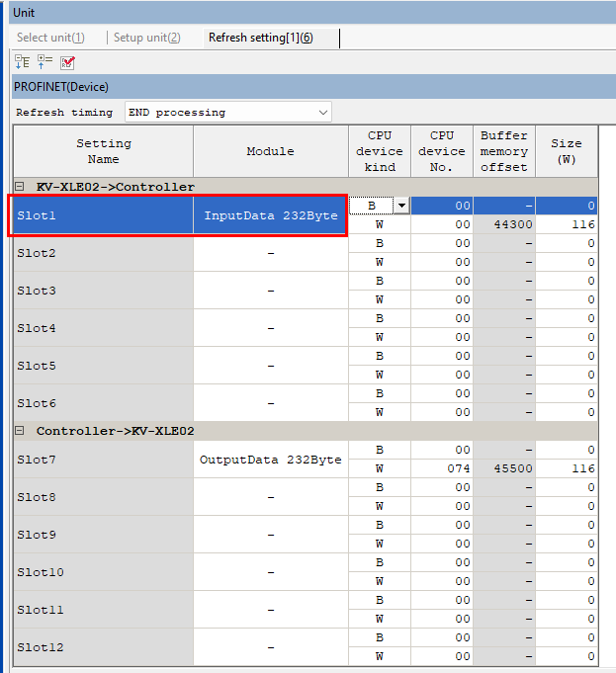The image size is (616, 673).
Task: Collapse the Controller->KV-XLE02 group
Action: point(20,431)
